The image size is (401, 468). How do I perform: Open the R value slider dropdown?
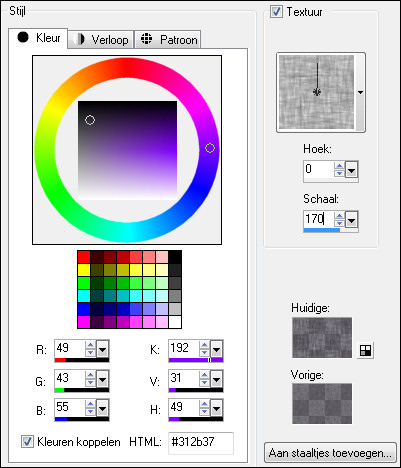coord(102,350)
